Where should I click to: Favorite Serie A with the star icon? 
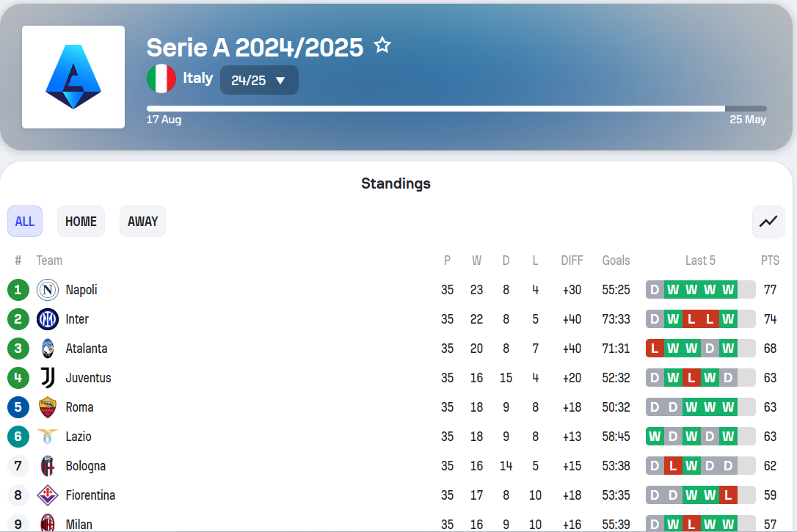(382, 45)
